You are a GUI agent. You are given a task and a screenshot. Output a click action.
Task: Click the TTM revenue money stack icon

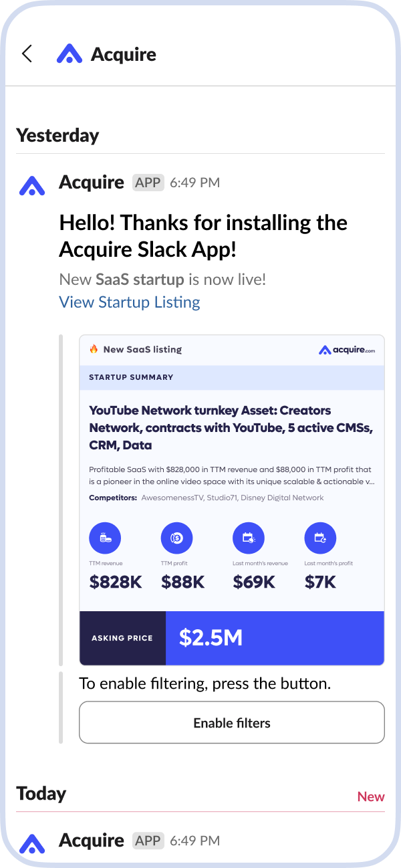pos(105,538)
